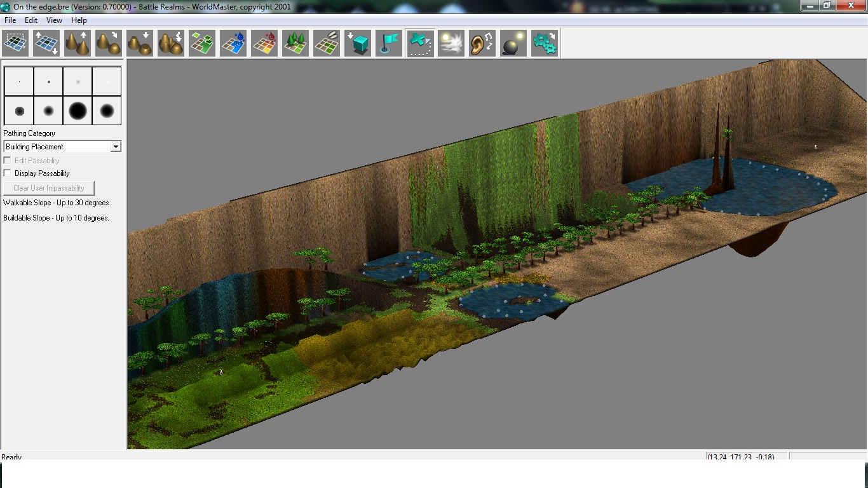Pick the grid tool with seeds

click(327, 43)
